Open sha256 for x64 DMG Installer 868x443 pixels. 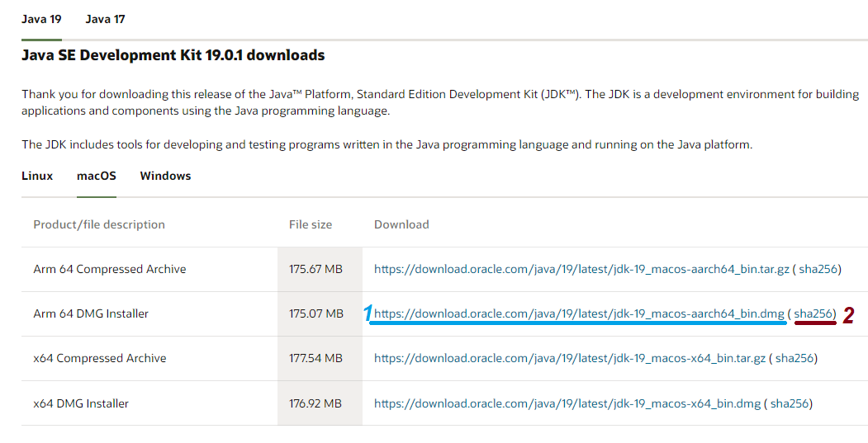tap(790, 403)
